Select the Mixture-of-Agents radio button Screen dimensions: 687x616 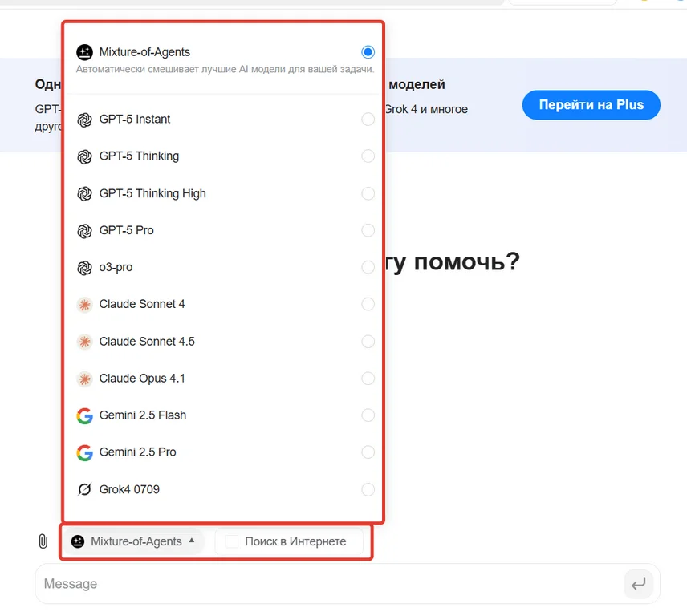(368, 52)
